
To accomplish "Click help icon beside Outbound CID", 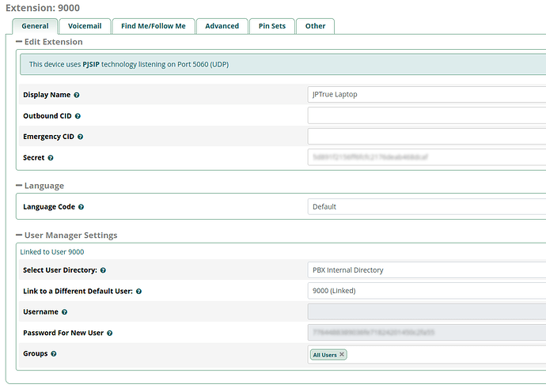I will pyautogui.click(x=78, y=116).
